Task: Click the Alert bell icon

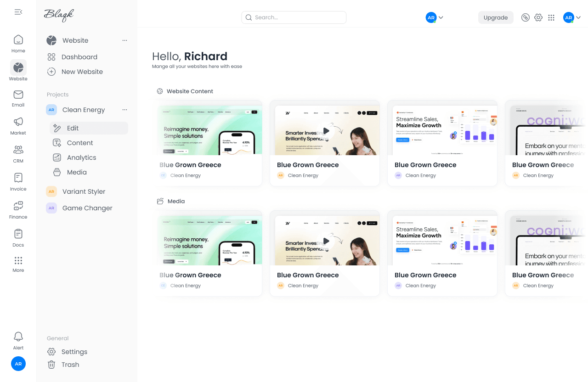Action: click(x=18, y=337)
